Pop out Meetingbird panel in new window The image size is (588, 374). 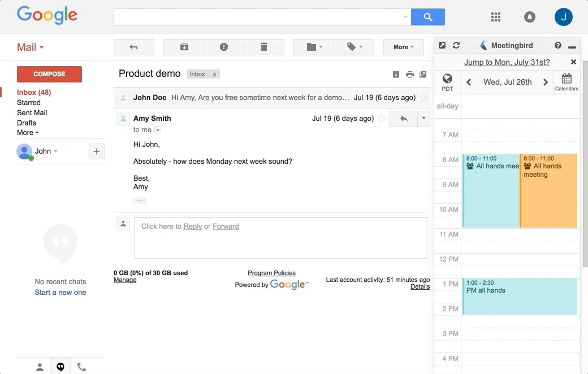coord(442,45)
